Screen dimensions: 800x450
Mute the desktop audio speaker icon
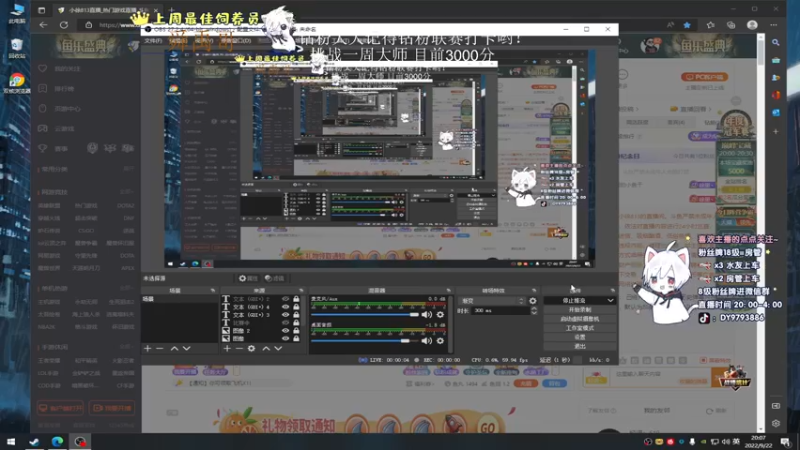[427, 340]
